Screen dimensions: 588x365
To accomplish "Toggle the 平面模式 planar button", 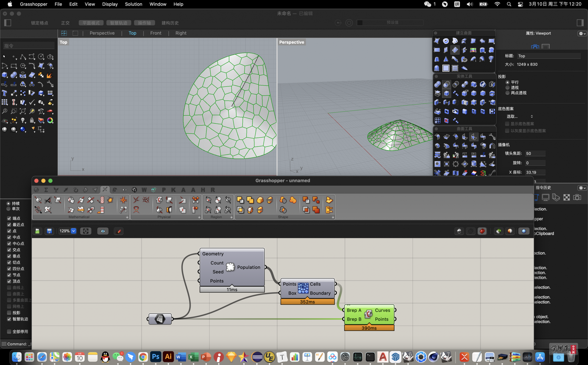I will click(91, 23).
